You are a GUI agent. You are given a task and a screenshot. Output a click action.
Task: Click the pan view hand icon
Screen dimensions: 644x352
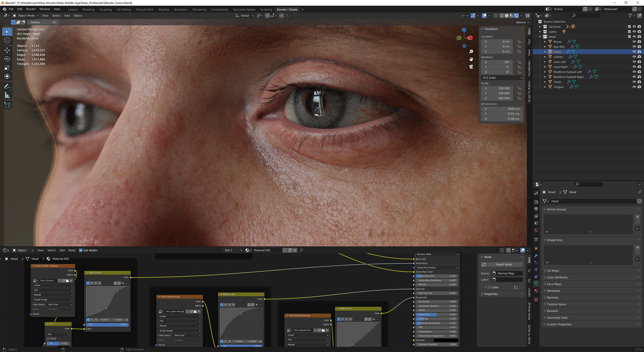471,59
